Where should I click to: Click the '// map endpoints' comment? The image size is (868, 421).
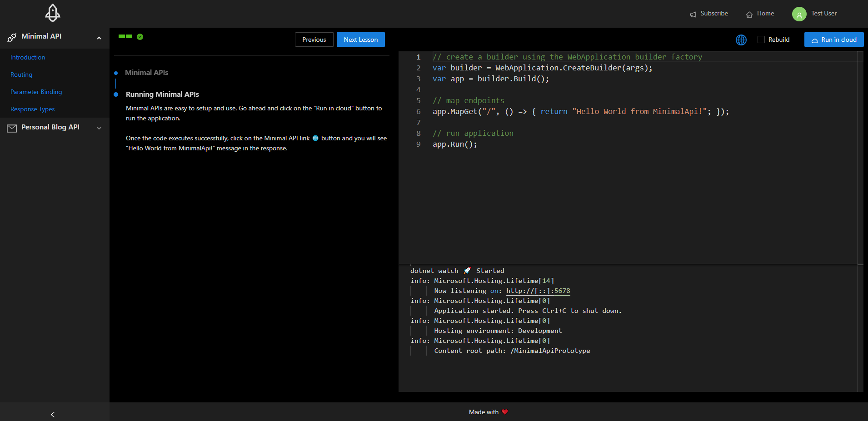pyautogui.click(x=469, y=101)
